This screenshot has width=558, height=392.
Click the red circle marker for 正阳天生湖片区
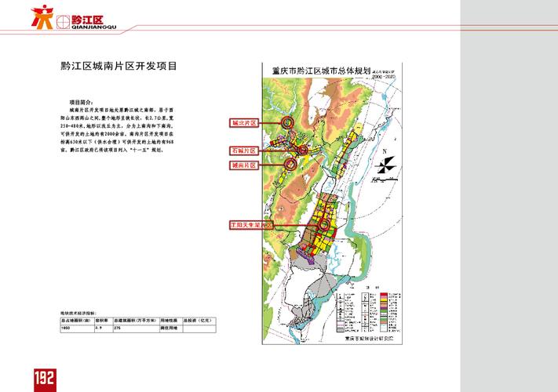click(323, 225)
